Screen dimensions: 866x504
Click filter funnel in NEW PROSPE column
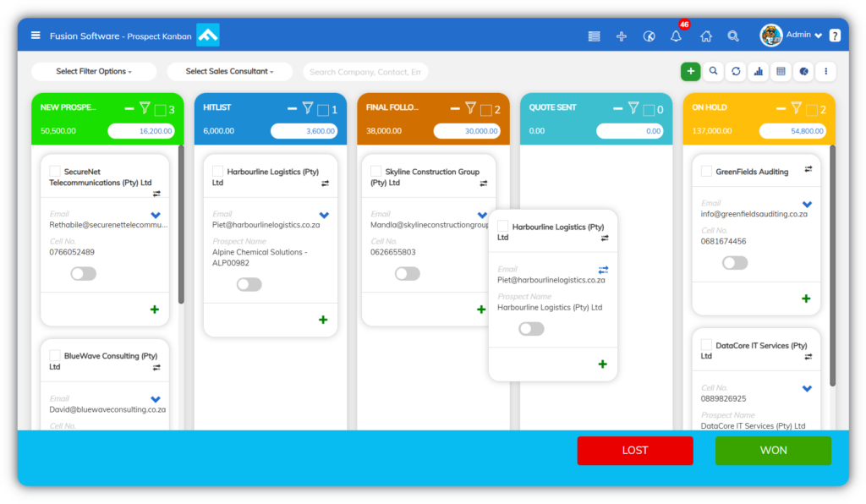[145, 108]
